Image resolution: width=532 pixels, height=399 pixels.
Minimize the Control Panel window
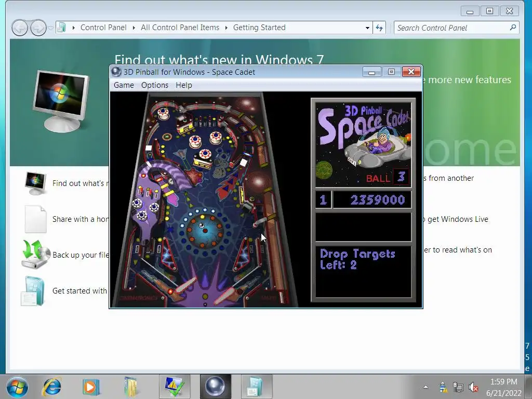click(x=470, y=11)
